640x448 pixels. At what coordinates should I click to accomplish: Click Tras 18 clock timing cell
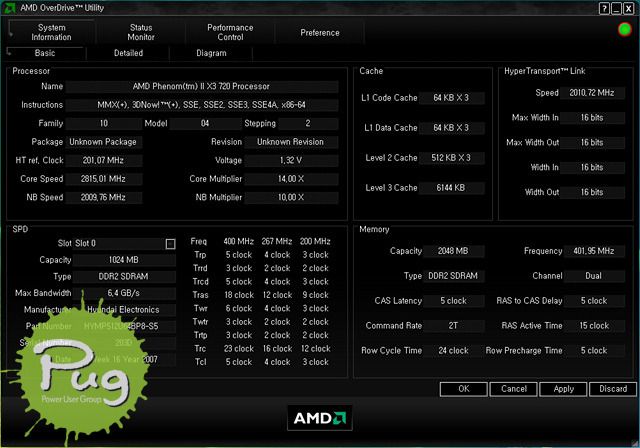[x=239, y=295]
